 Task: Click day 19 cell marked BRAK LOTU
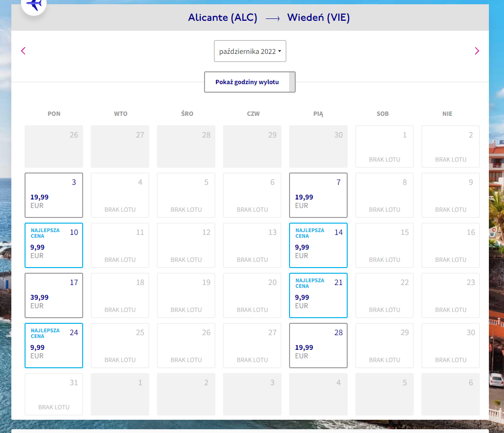pyautogui.click(x=186, y=295)
